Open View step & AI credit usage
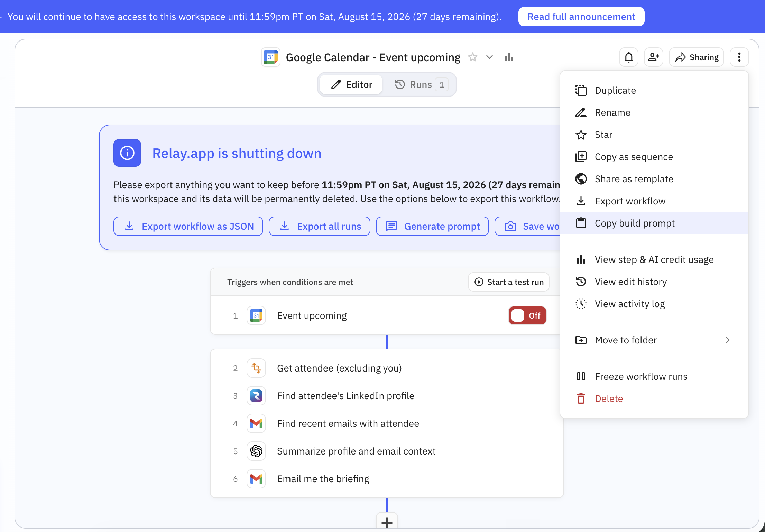Image resolution: width=765 pixels, height=532 pixels. 654,259
